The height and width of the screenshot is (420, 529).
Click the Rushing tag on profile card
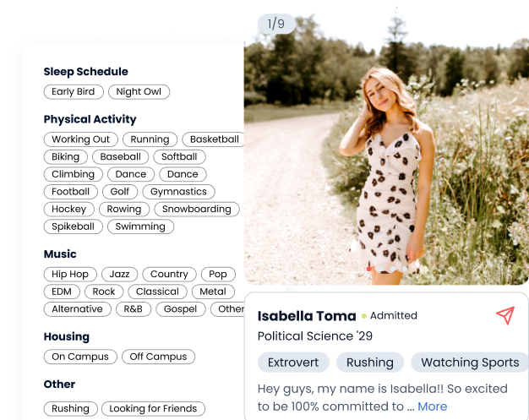coord(370,363)
